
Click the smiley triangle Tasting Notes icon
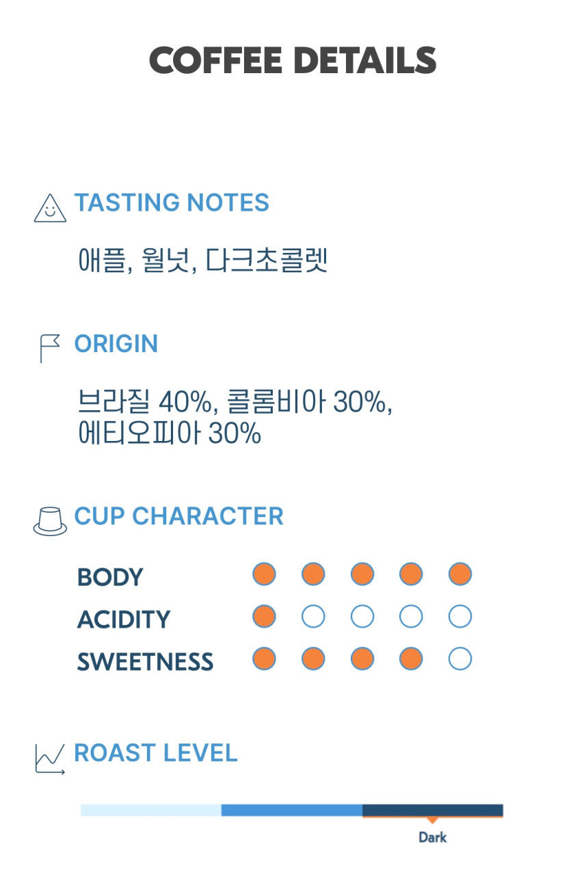(x=50, y=209)
